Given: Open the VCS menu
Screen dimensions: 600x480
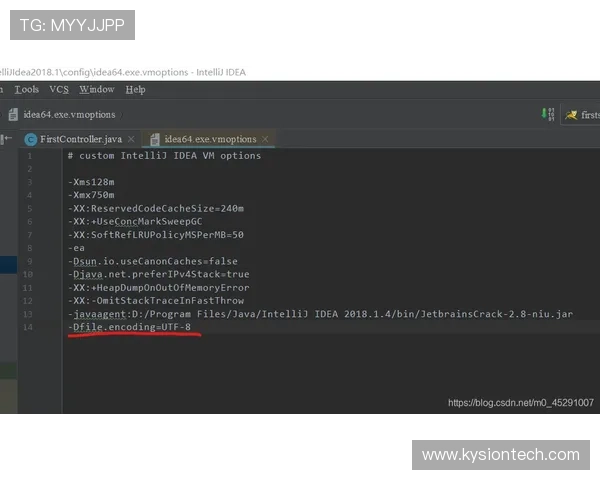Looking at the screenshot, I should 59,90.
